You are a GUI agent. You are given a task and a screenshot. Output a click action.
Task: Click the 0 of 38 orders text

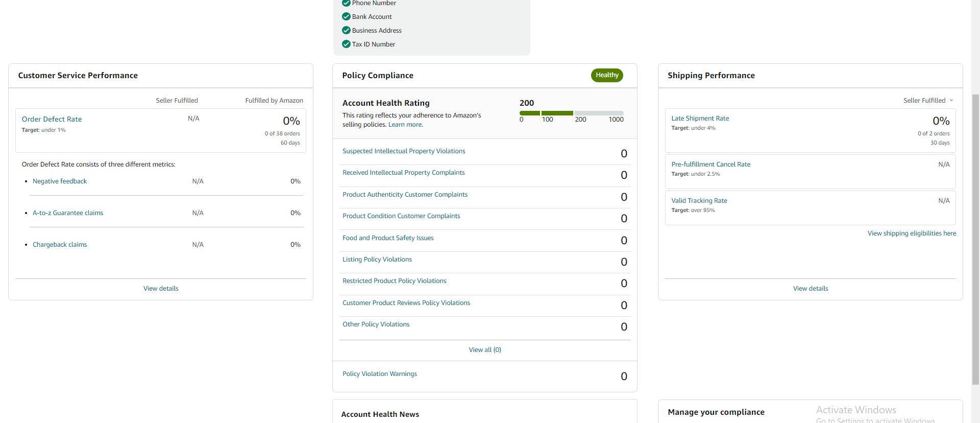282,134
